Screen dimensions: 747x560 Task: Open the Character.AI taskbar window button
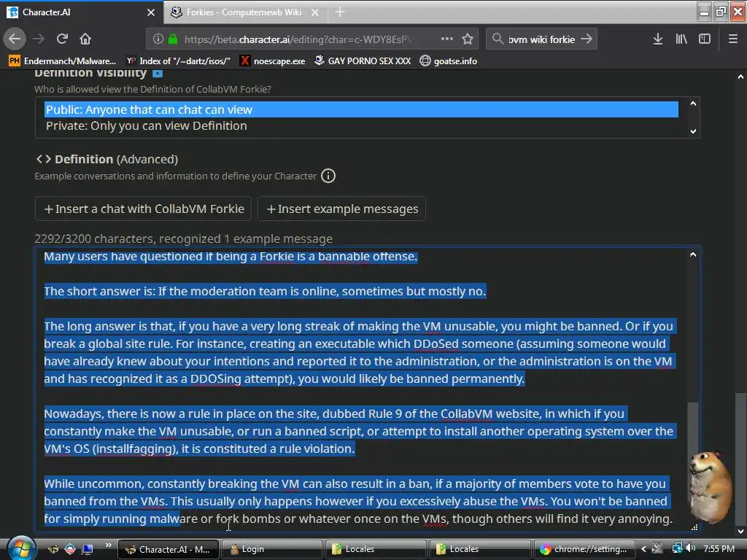pyautogui.click(x=168, y=549)
